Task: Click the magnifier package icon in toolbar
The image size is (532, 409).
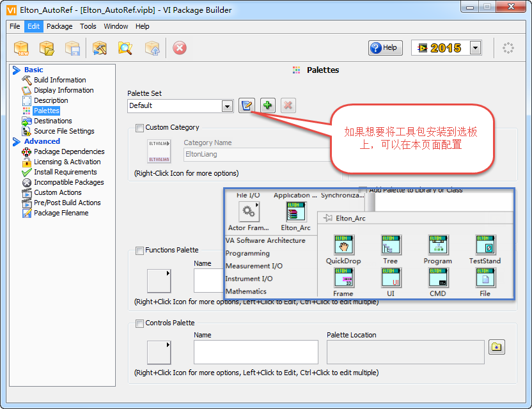Action: pyautogui.click(x=125, y=48)
